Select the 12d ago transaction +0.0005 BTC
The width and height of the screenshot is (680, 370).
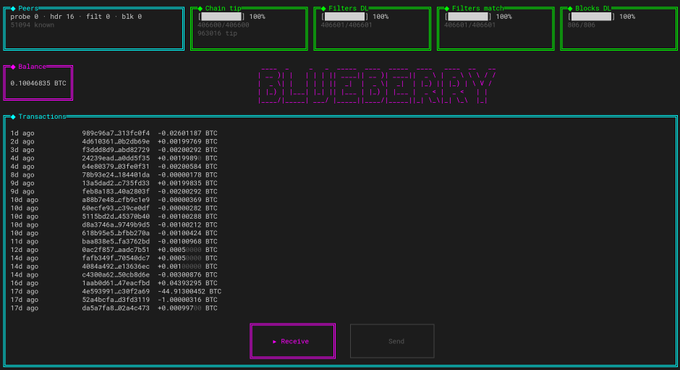pos(114,249)
